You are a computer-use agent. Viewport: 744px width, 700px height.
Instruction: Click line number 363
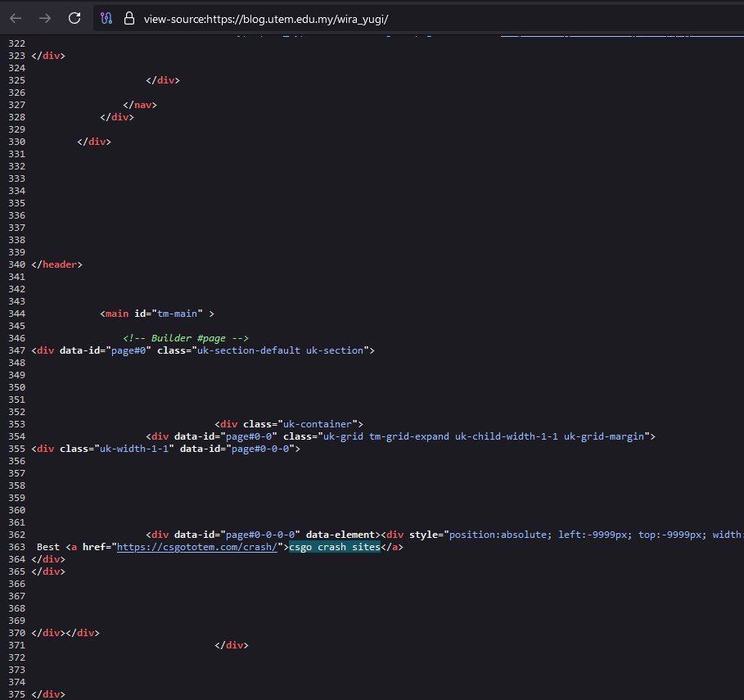16,547
